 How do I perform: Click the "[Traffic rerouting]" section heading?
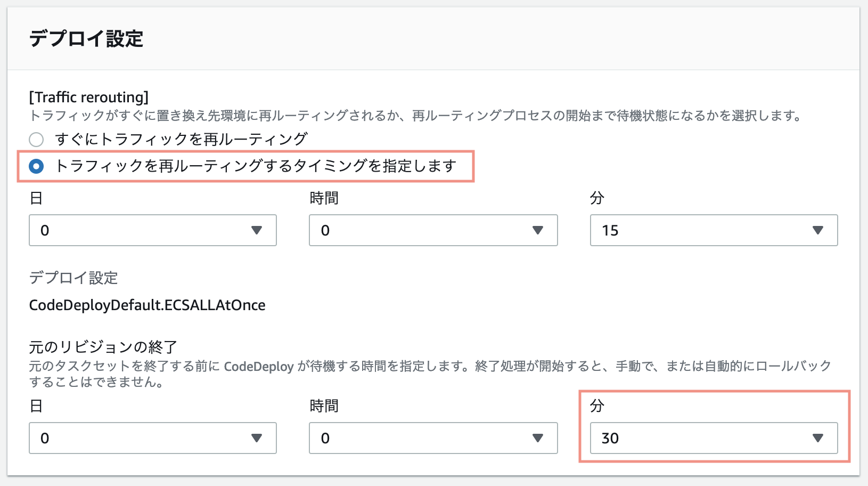click(88, 97)
